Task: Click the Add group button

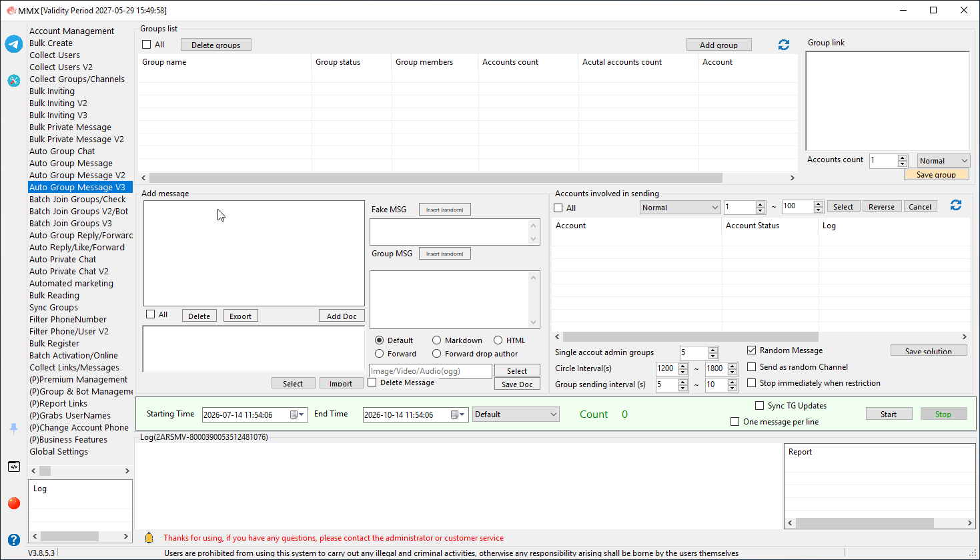Action: tap(719, 45)
